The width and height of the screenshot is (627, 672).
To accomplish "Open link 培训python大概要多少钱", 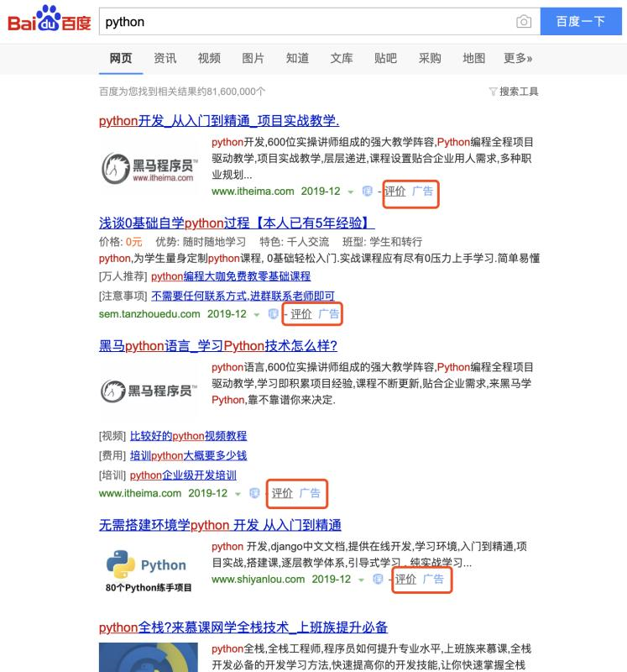I will click(189, 455).
